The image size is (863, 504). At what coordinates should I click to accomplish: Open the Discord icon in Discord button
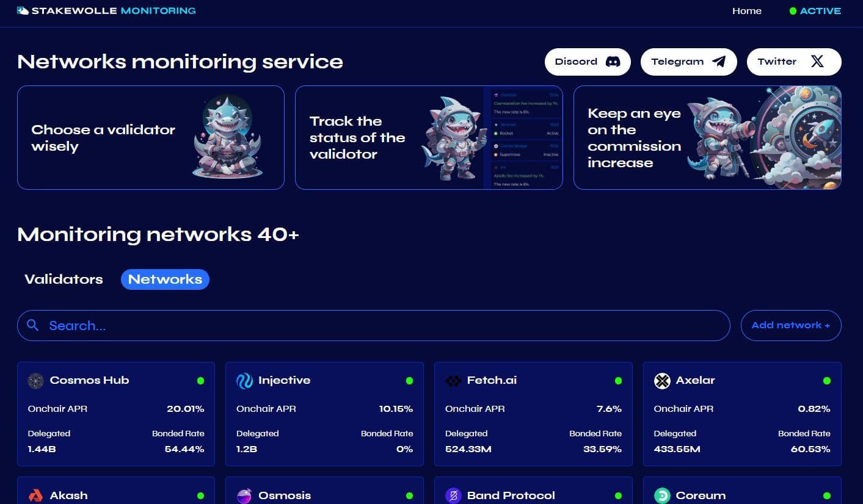coord(613,62)
